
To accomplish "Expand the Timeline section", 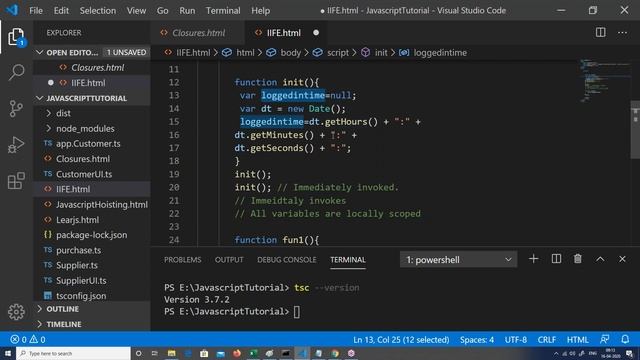I will tap(40, 324).
